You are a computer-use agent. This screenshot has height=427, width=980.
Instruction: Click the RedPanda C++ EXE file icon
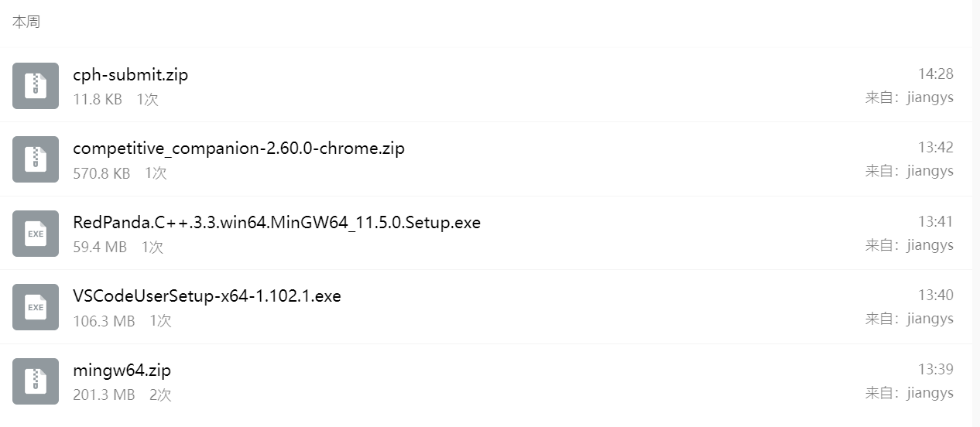[x=36, y=234]
